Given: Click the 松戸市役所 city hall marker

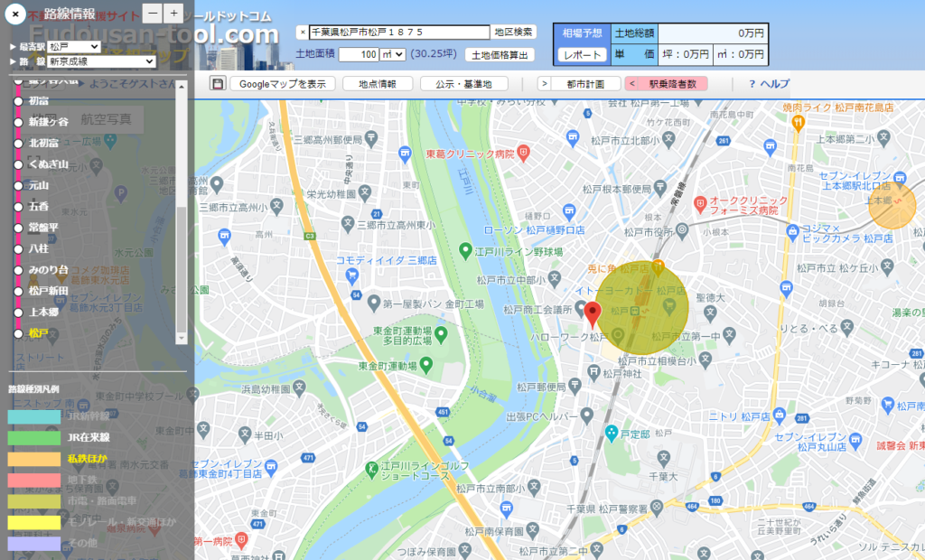Looking at the screenshot, I should [x=682, y=230].
